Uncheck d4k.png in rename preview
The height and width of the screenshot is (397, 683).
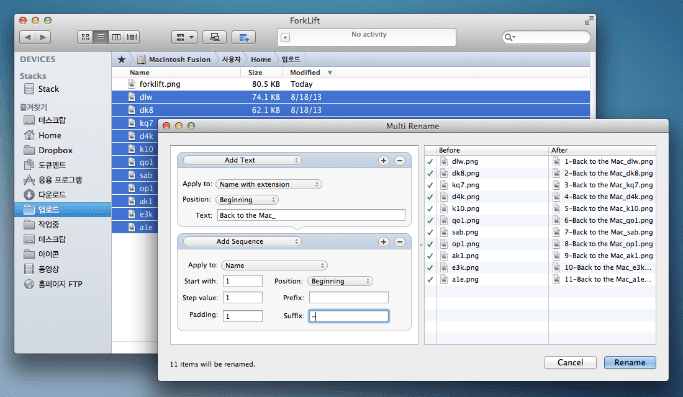coord(430,197)
